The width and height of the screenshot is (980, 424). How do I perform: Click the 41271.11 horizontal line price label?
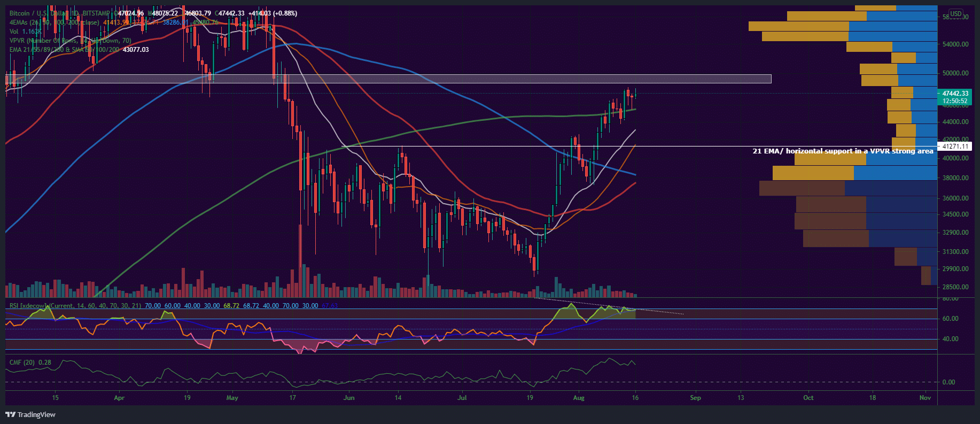coord(955,147)
